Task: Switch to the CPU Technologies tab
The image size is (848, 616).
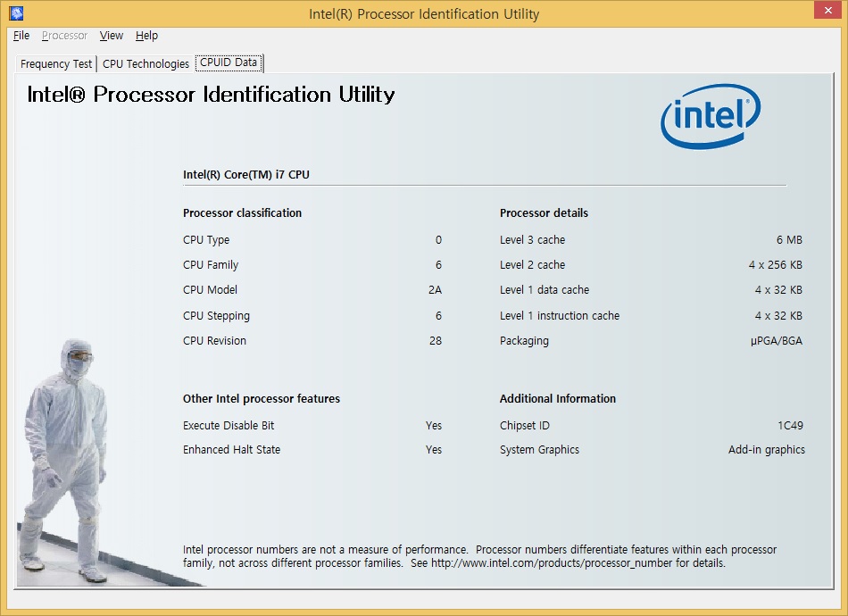Action: click(x=145, y=63)
